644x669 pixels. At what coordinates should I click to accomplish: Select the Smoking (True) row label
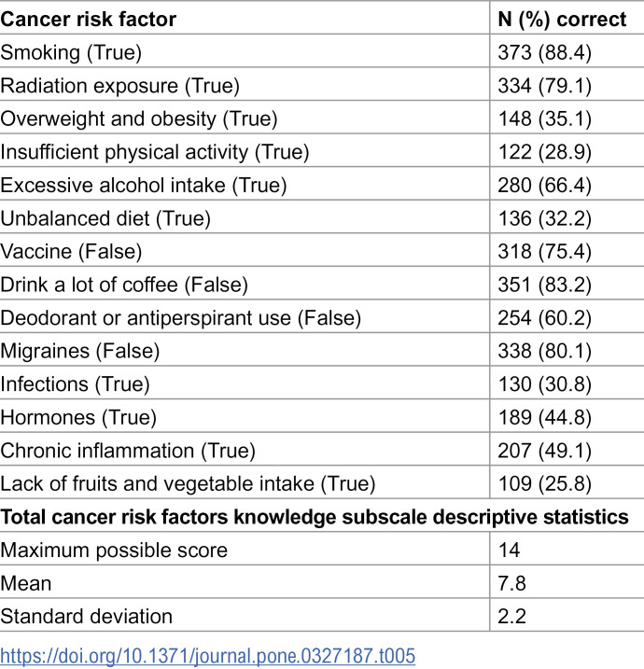[71, 53]
